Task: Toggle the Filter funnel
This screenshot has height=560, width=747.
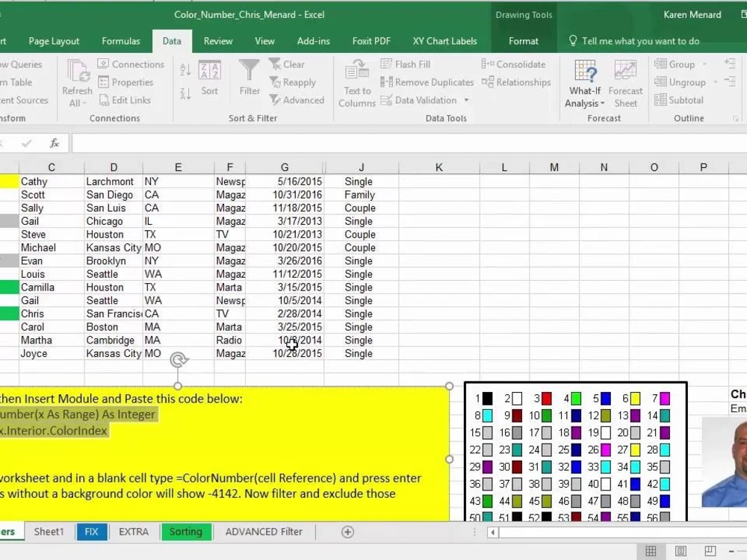Action: click(249, 78)
